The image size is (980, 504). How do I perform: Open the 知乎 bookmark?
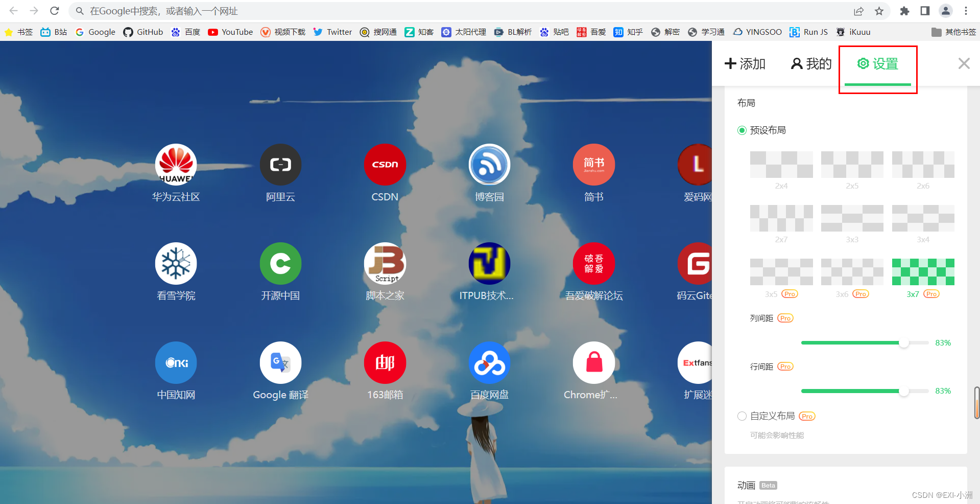(628, 32)
